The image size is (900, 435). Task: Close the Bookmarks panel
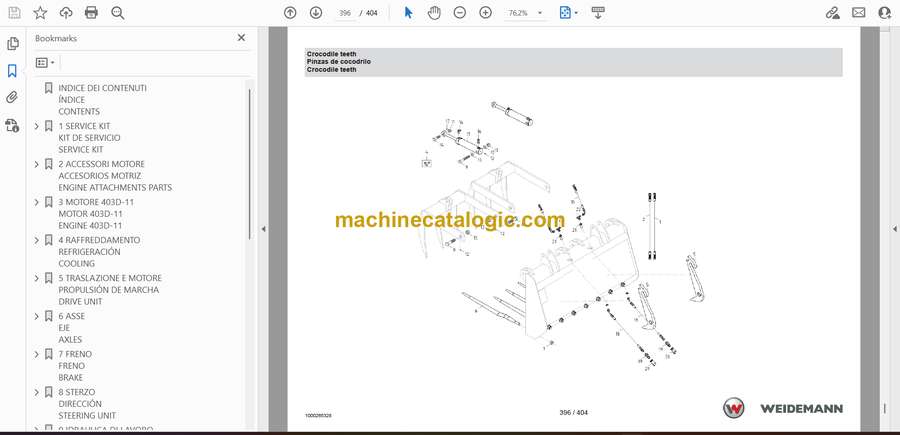coord(241,38)
